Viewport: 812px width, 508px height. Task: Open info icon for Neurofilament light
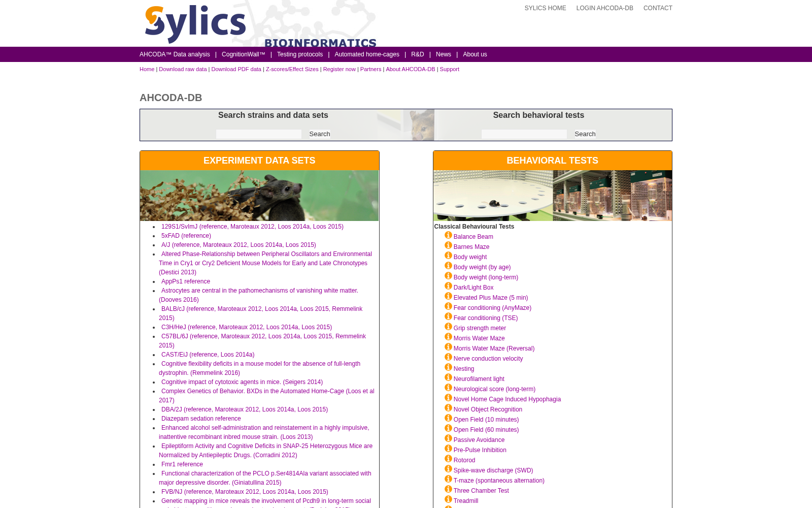(x=448, y=377)
